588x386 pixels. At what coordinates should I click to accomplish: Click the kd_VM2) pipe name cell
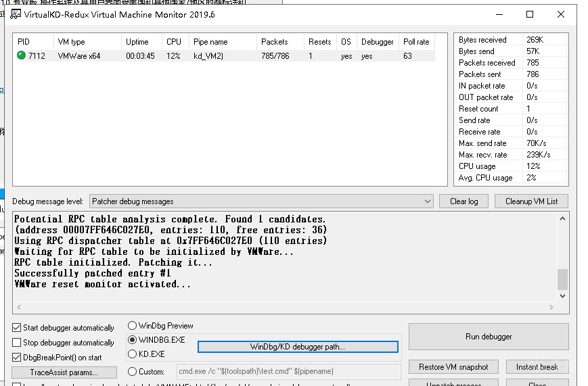click(x=208, y=56)
